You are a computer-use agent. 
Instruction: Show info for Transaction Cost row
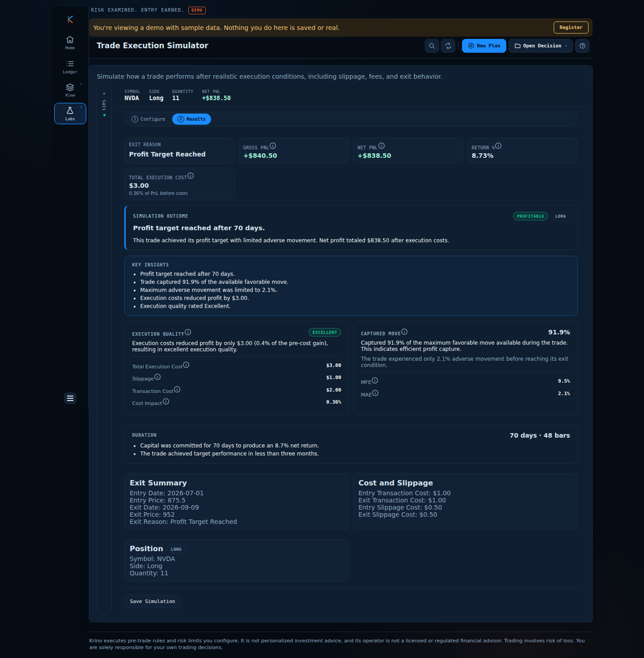click(x=177, y=389)
